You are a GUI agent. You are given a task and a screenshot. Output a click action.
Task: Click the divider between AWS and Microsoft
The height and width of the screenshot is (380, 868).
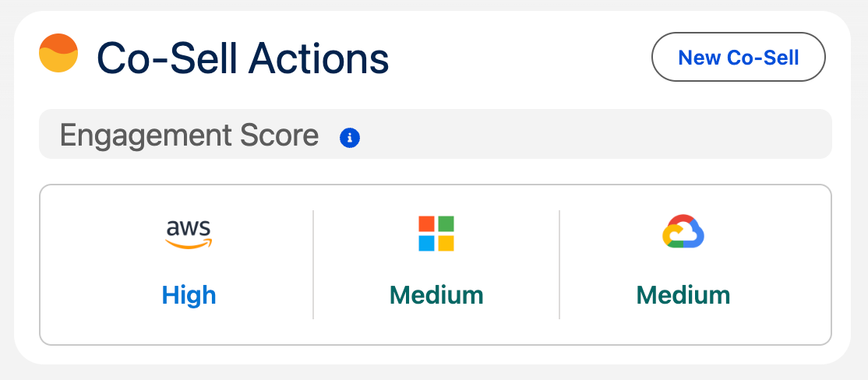(x=313, y=264)
